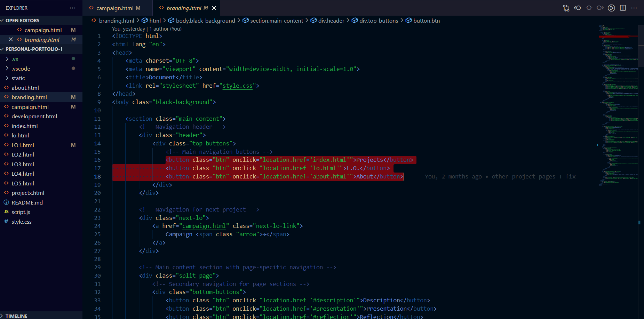Open Changes compare icon in editor toolbar
Screen dimensions: 644x319
[x=566, y=8]
